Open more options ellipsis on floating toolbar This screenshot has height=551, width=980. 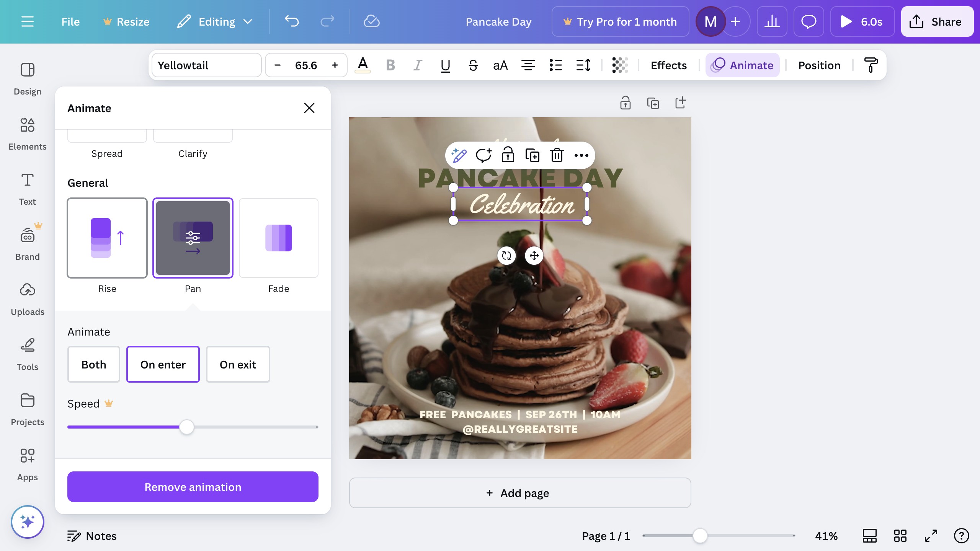click(581, 155)
